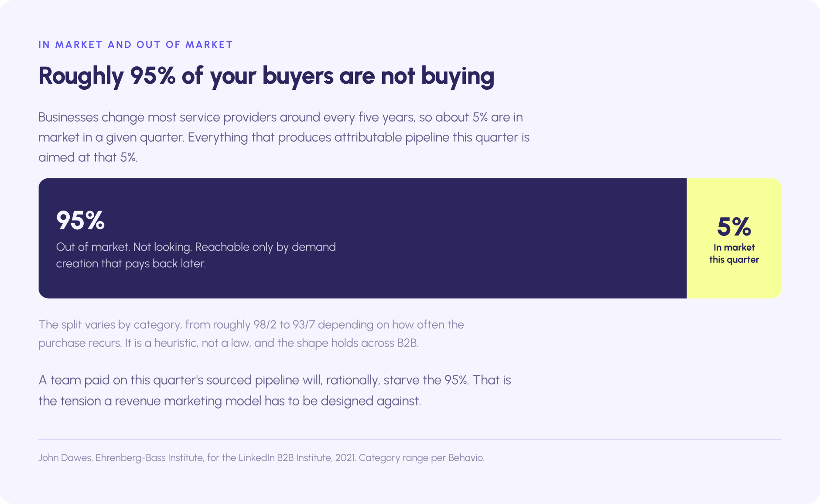Click the large 5% figure
This screenshot has height=504, width=820.
point(734,226)
